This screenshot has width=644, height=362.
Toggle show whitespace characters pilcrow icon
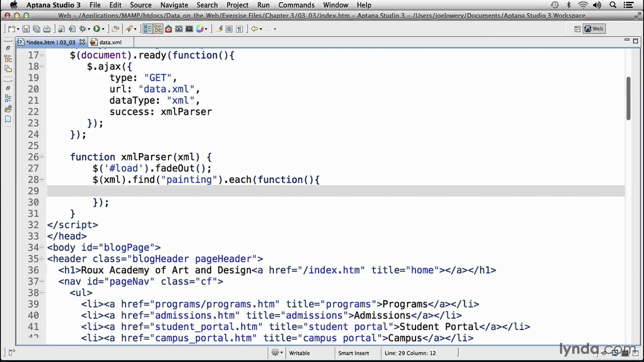[x=239, y=29]
